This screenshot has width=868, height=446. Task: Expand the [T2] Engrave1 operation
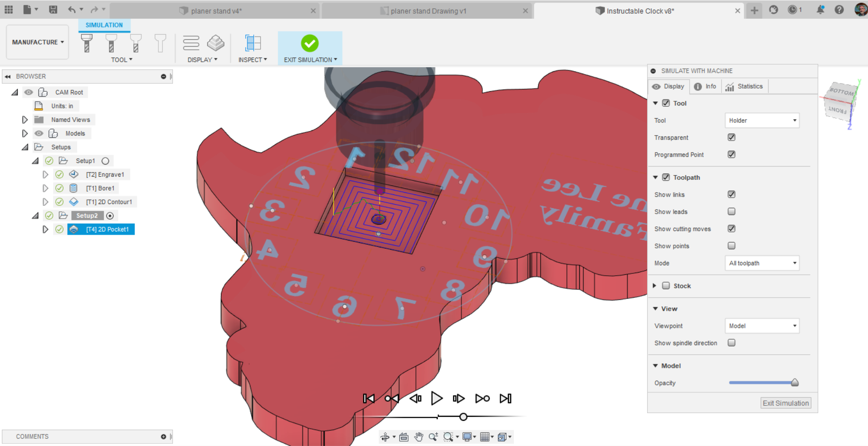coord(45,174)
